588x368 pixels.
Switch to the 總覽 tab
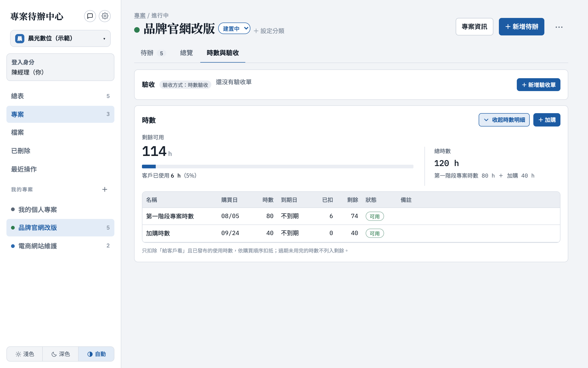186,53
